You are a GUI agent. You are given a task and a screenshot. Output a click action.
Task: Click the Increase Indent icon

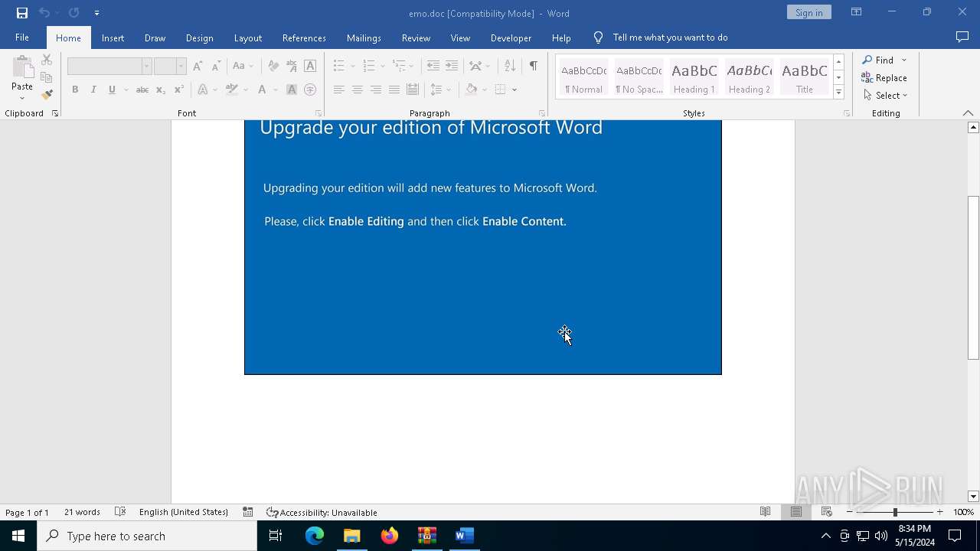point(452,66)
